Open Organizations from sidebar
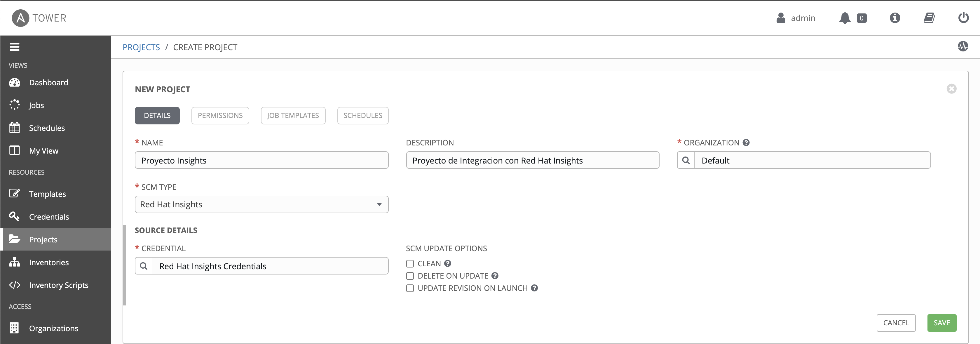The width and height of the screenshot is (980, 344). [x=55, y=328]
